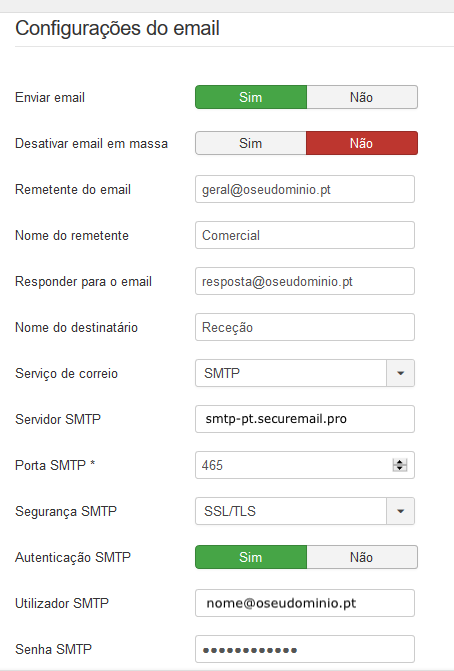Enable Autenticação SMTP with Sim

(251, 557)
